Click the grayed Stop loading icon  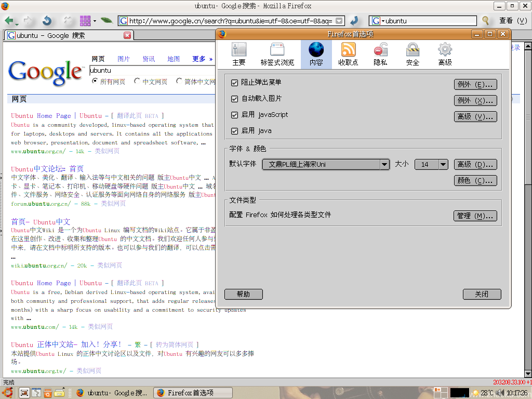[x=68, y=21]
